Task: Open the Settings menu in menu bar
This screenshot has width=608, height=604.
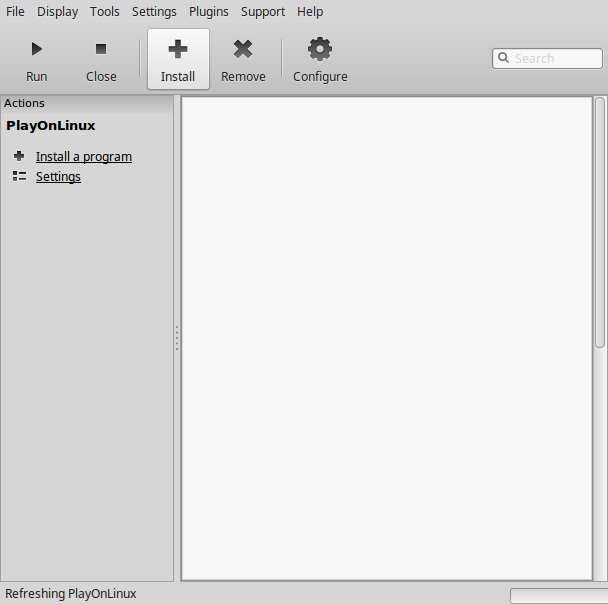Action: (x=154, y=12)
